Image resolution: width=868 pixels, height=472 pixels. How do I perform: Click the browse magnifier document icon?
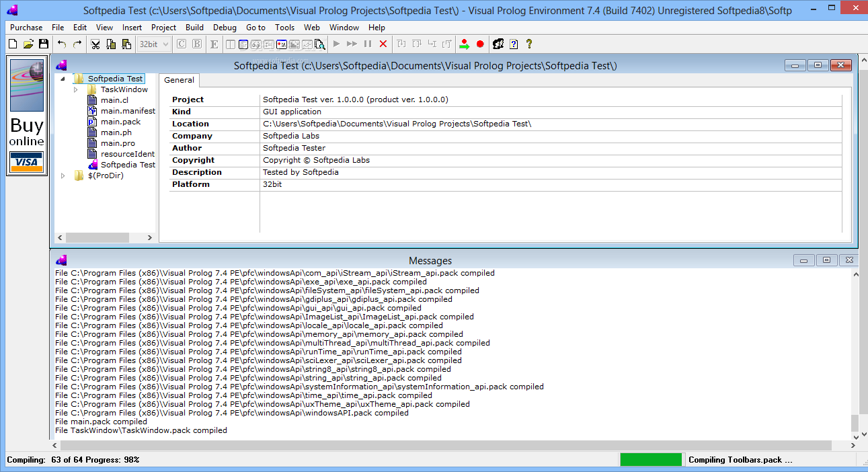pyautogui.click(x=320, y=44)
